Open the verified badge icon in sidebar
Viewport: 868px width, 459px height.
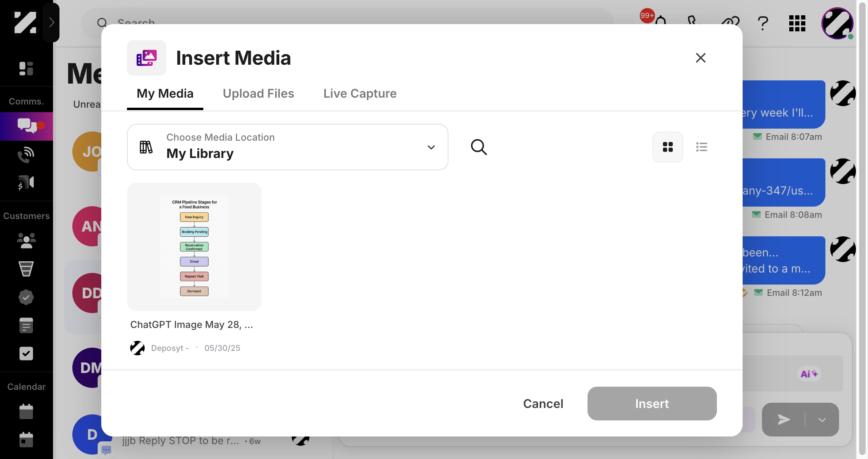tap(26, 297)
